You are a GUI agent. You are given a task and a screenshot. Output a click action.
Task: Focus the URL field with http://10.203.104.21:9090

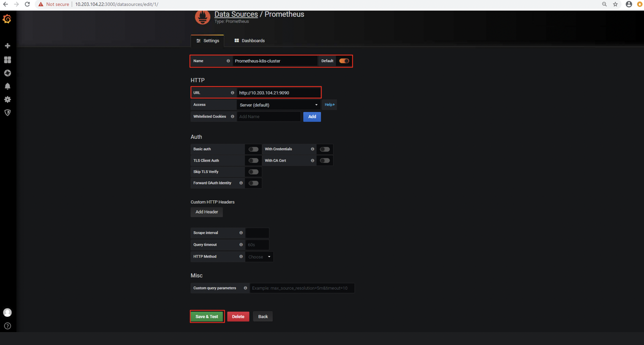(278, 93)
